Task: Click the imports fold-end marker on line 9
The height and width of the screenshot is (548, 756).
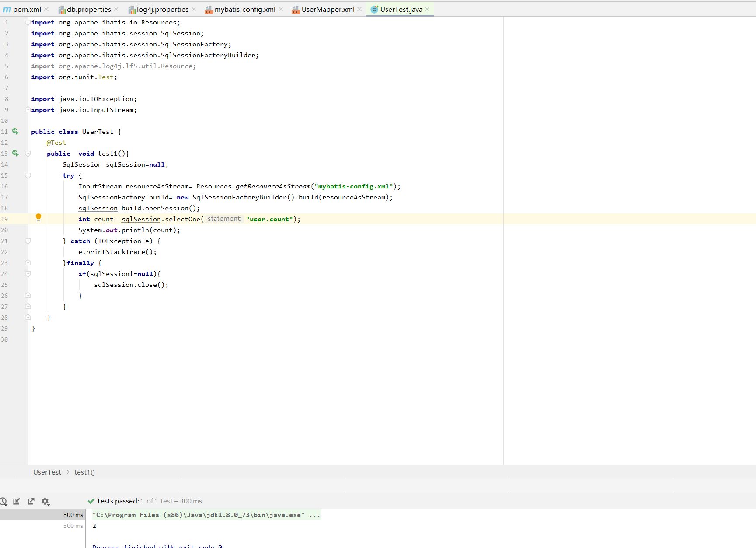Action: click(x=28, y=110)
